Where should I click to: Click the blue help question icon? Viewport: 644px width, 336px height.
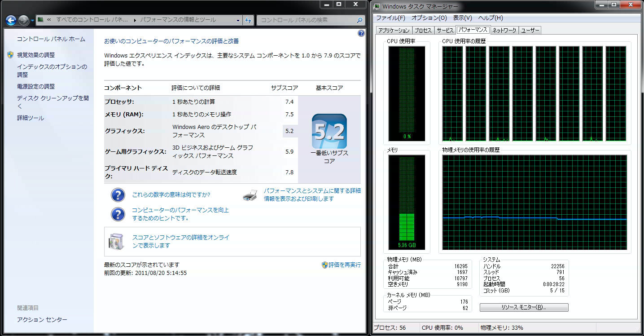click(x=361, y=33)
